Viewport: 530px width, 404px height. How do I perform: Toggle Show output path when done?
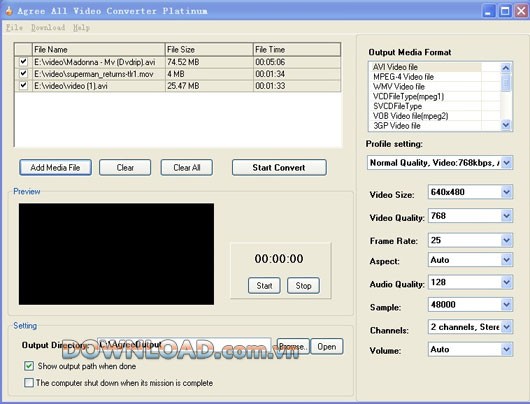pos(29,366)
